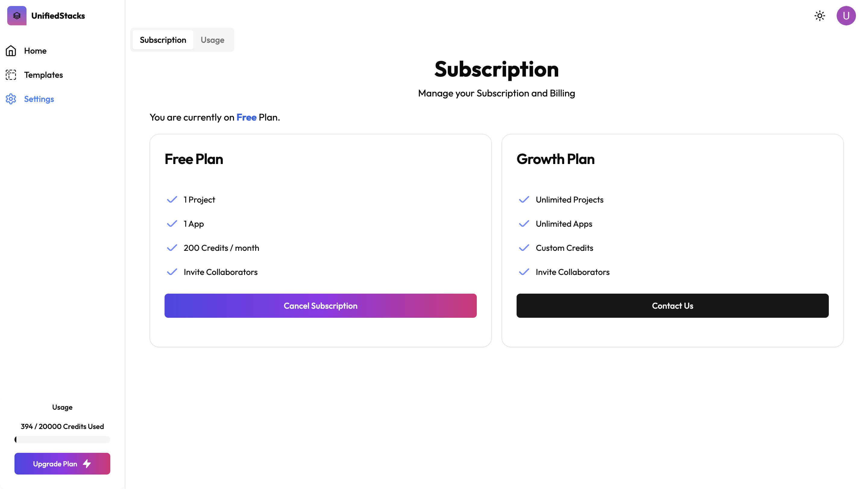Screen dimensions: 868x489
Task: Click the checkmark beside Custom Credits
Action: pyautogui.click(x=524, y=248)
